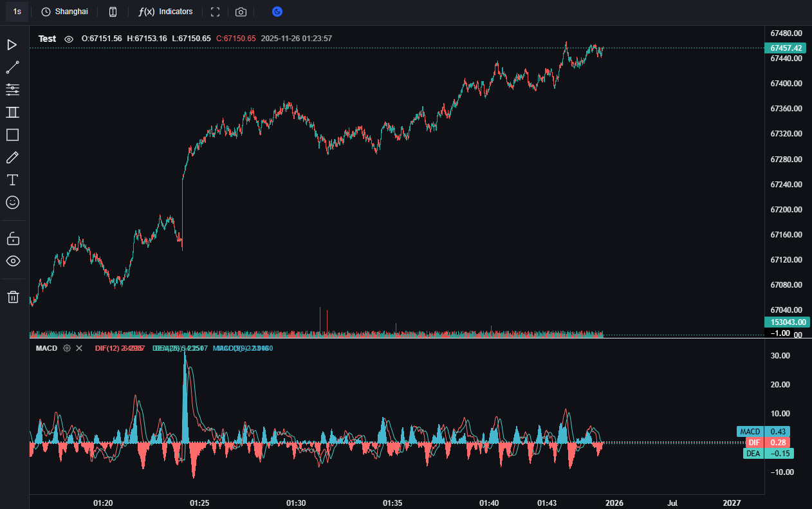Open the Shanghai timezone selector
The height and width of the screenshot is (509, 812).
click(x=64, y=12)
